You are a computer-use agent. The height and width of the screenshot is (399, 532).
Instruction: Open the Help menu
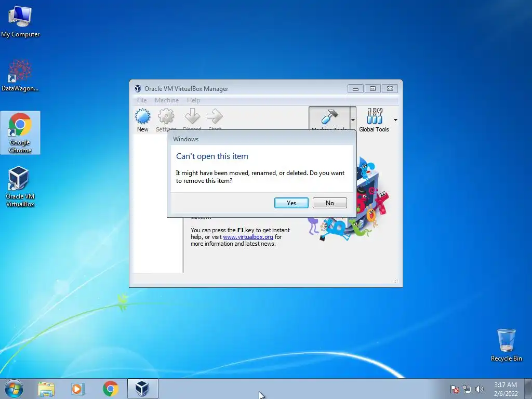(193, 100)
